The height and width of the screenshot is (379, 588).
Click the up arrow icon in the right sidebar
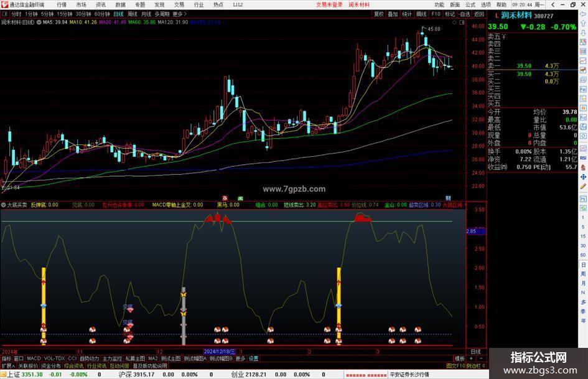(583, 23)
